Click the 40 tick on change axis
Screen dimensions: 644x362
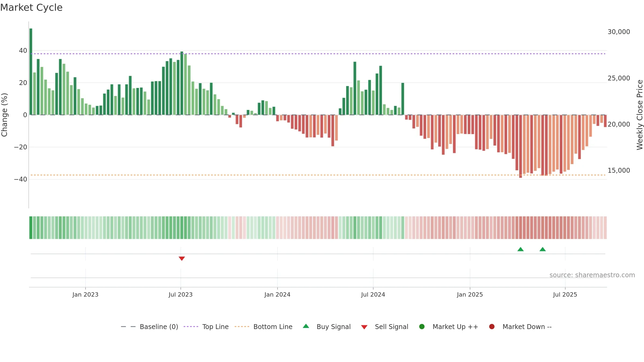(x=23, y=50)
